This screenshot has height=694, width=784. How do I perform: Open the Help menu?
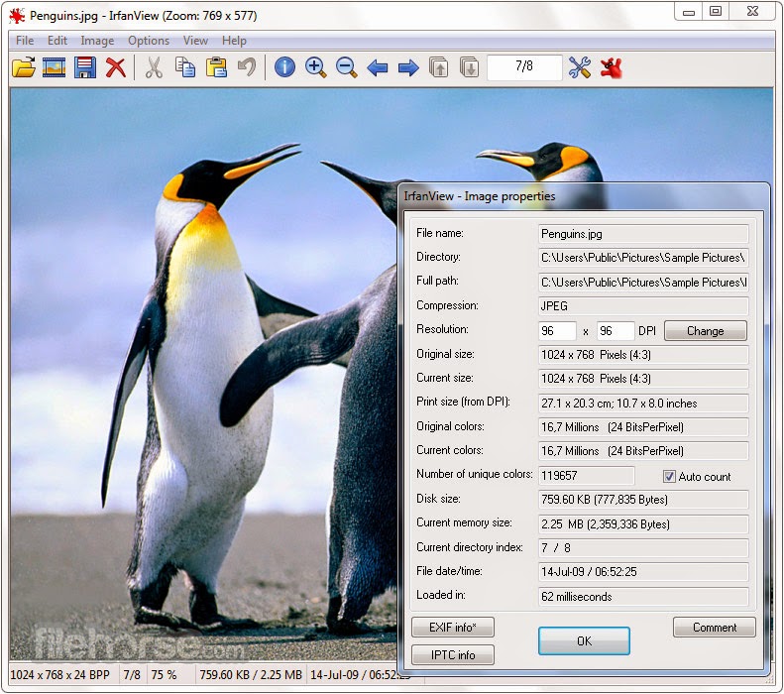point(234,41)
